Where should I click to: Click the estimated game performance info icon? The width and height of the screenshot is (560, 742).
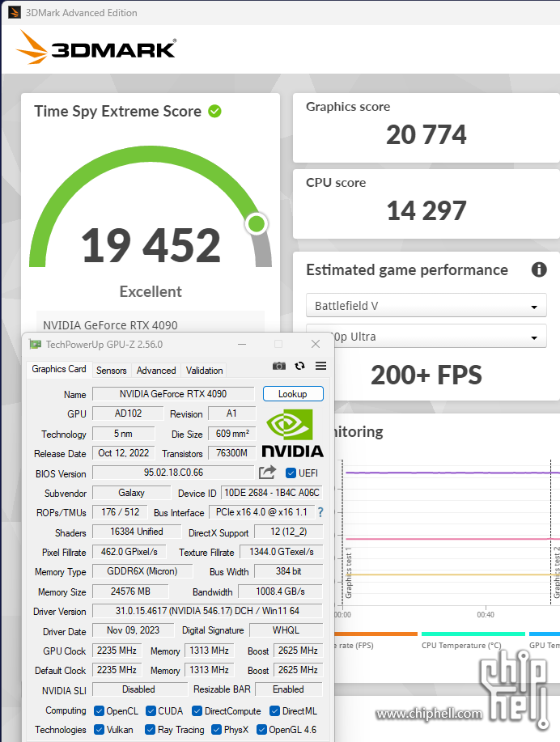[x=539, y=269]
